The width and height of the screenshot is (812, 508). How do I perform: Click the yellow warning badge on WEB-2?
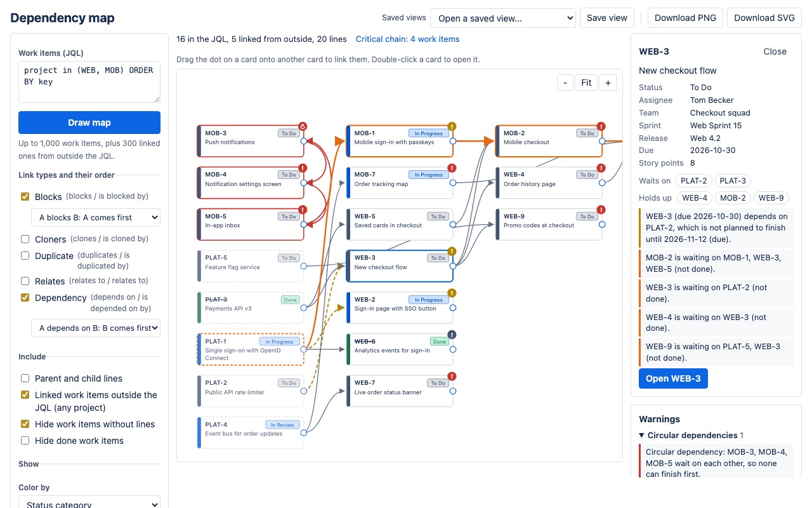pos(452,293)
